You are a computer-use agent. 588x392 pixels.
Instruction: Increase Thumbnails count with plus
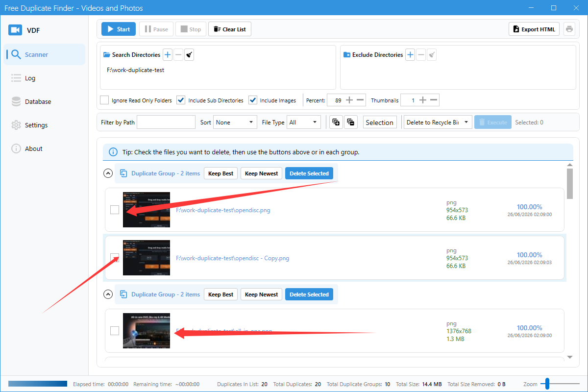tap(423, 100)
